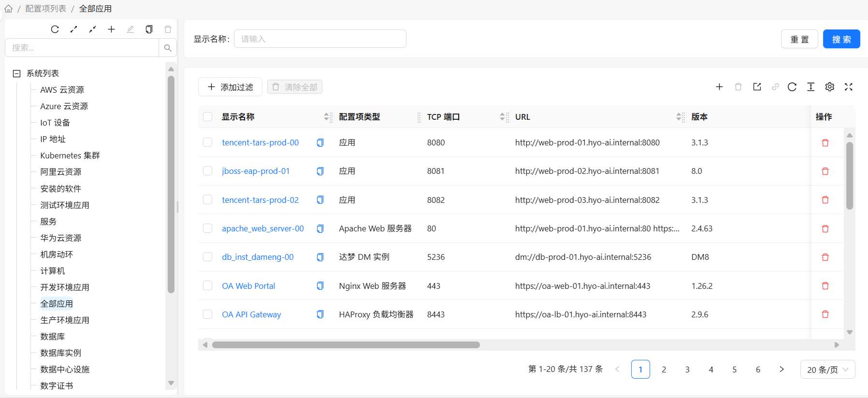Click the panel splitter handle

[178, 207]
